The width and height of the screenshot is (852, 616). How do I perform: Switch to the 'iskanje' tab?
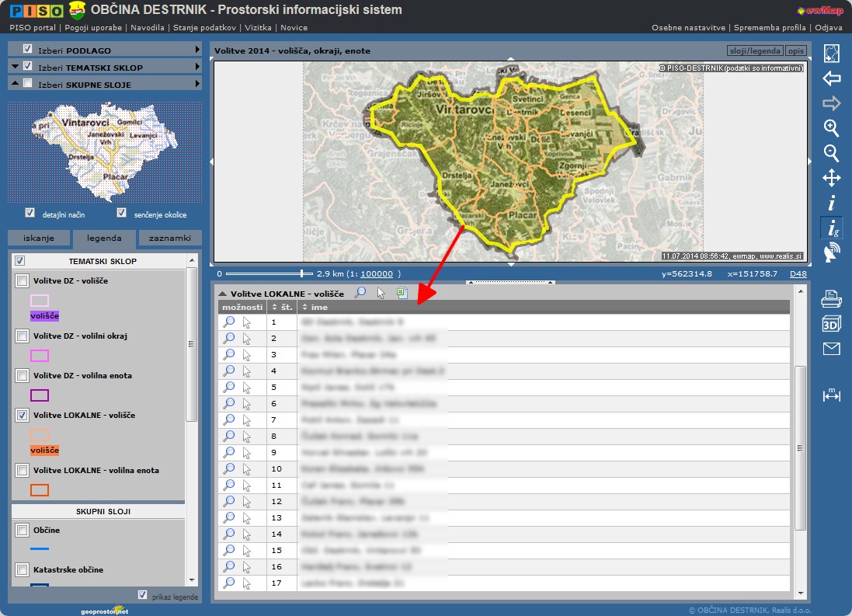click(x=39, y=238)
